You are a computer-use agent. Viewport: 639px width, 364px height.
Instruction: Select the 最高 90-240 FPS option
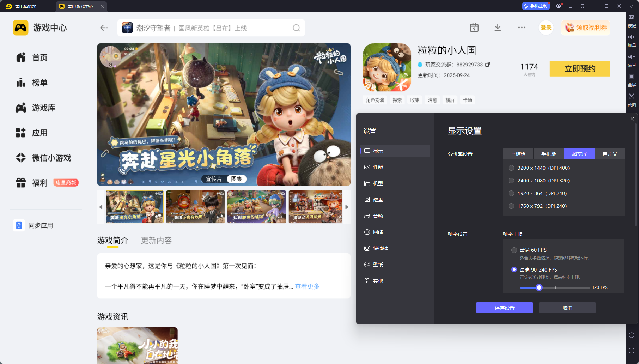click(x=534, y=270)
